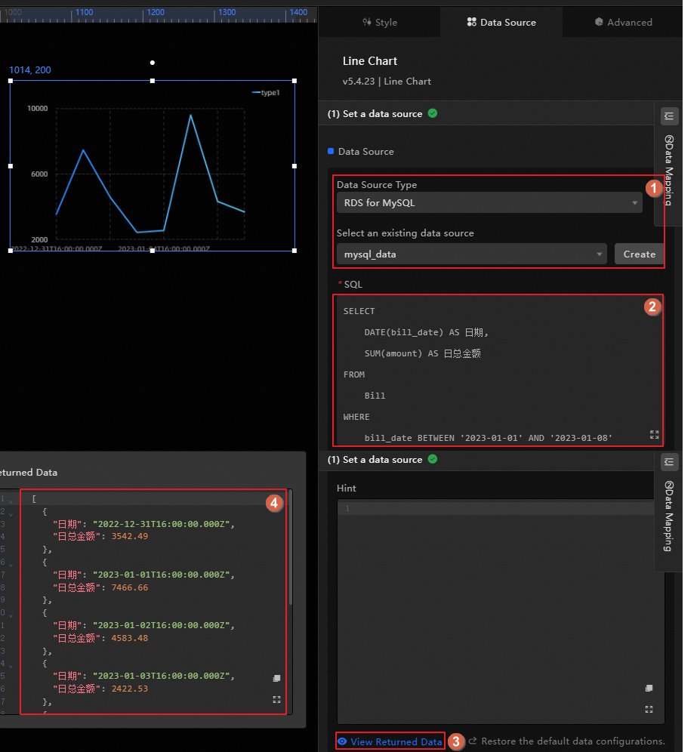
Task: Click the chart rotation handle dot
Action: click(152, 63)
